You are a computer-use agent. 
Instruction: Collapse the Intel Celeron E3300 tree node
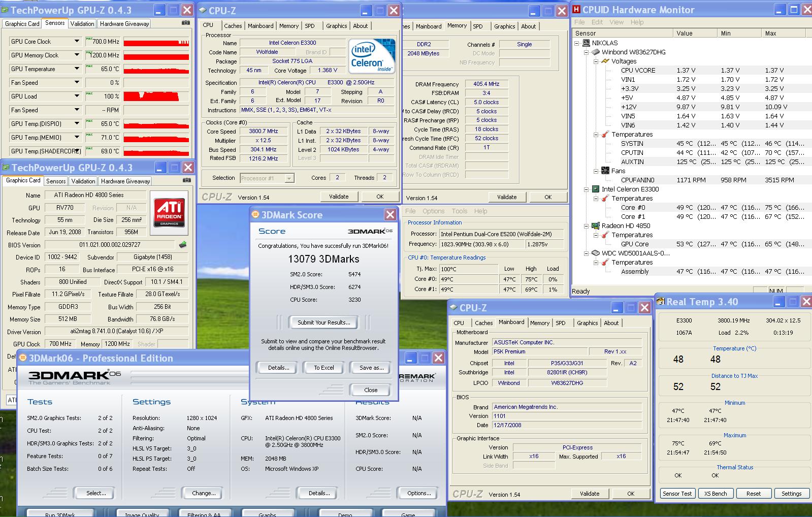586,189
